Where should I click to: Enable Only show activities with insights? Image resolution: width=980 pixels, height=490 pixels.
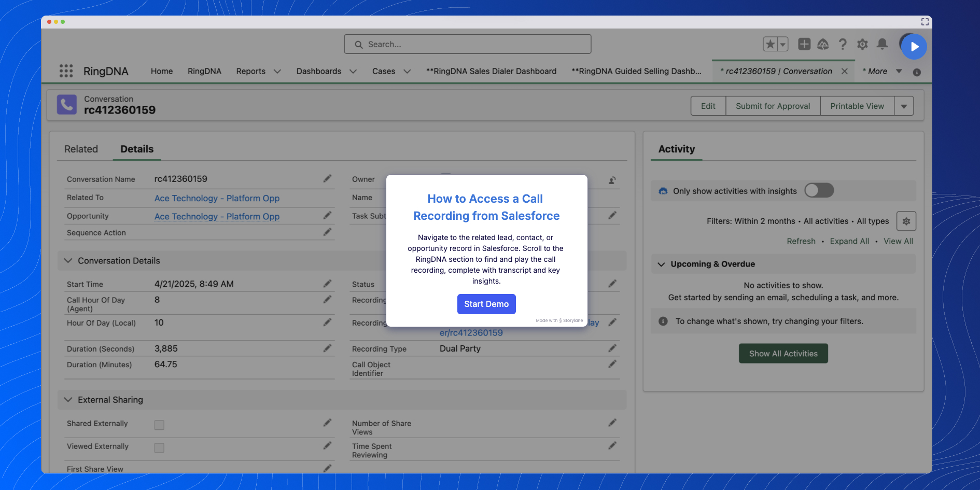[819, 190]
